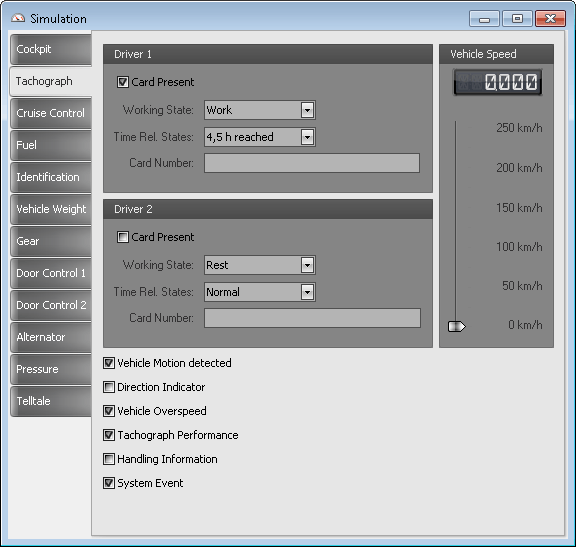576x547 pixels.
Task: Toggle Vehicle Motion detected checkbox
Action: tap(109, 363)
